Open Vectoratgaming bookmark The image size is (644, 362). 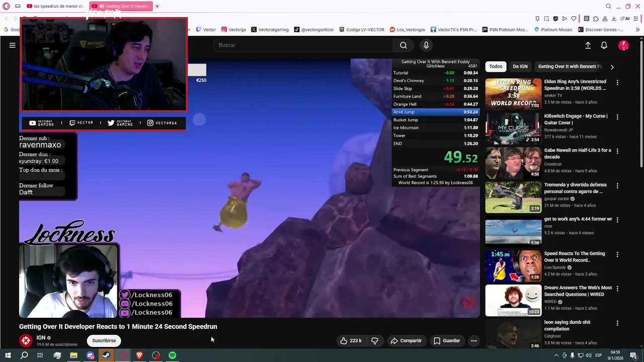pos(270,30)
